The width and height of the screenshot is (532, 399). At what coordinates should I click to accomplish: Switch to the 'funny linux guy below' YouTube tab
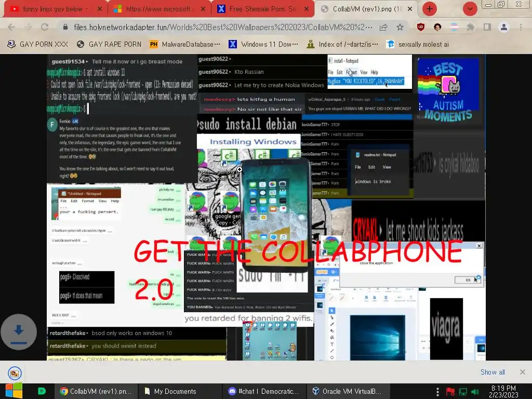[54, 9]
